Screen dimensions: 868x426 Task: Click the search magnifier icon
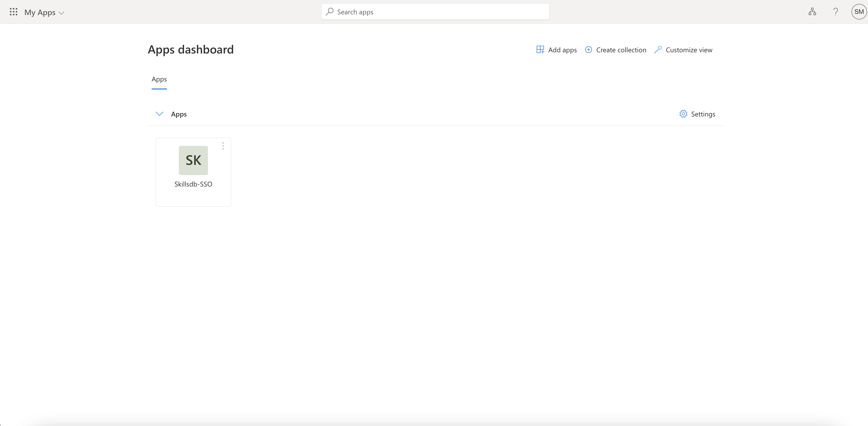(x=330, y=12)
